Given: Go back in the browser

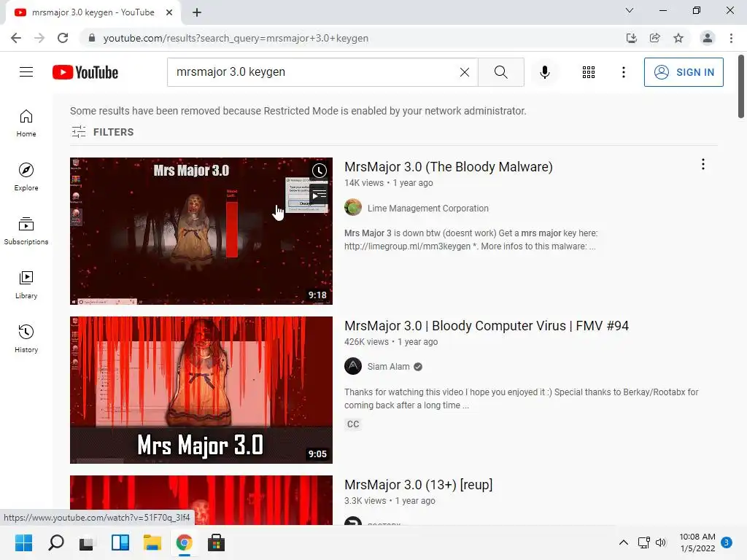Looking at the screenshot, I should click(x=16, y=38).
